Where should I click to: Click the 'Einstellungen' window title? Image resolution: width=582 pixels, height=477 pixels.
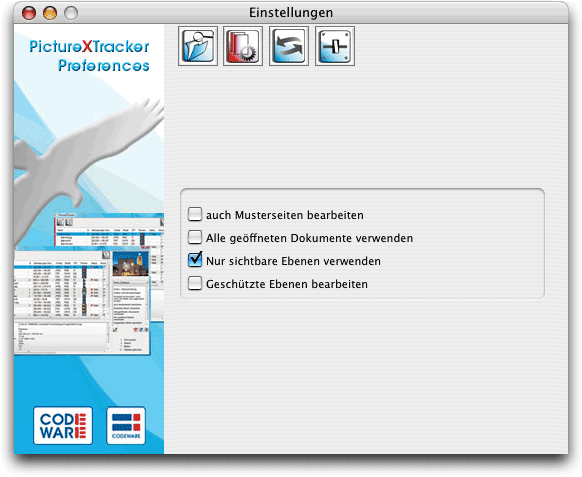[x=291, y=13]
